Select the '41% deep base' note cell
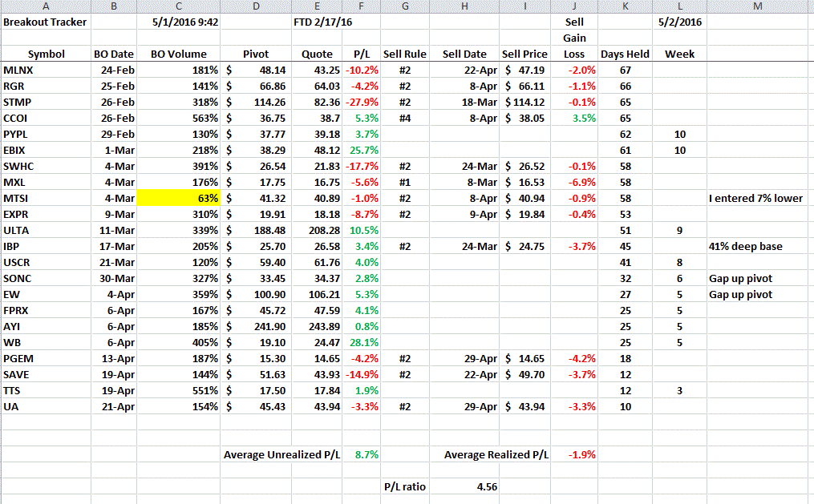814x504 pixels. click(x=758, y=247)
